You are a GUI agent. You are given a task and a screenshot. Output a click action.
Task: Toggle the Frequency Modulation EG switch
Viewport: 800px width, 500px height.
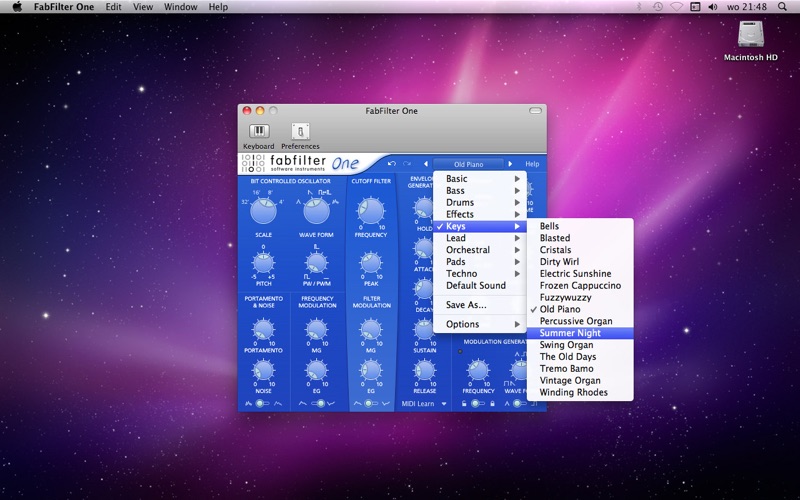pos(317,404)
